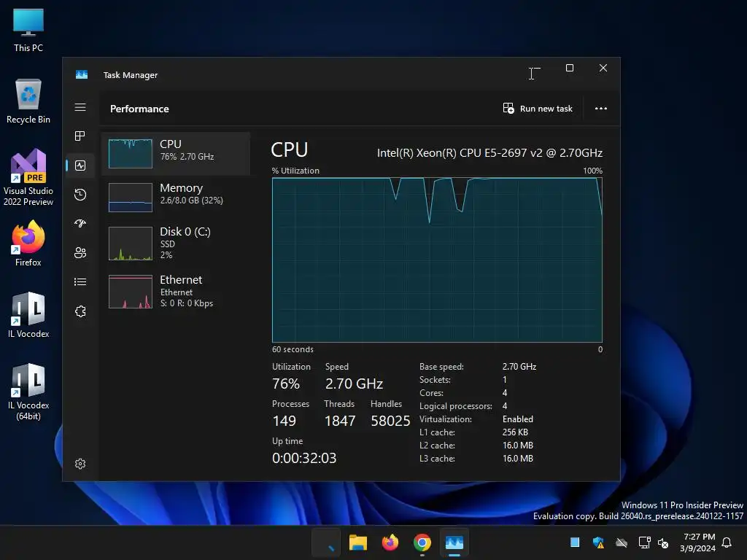Click the 1847 threads value

pos(340,421)
